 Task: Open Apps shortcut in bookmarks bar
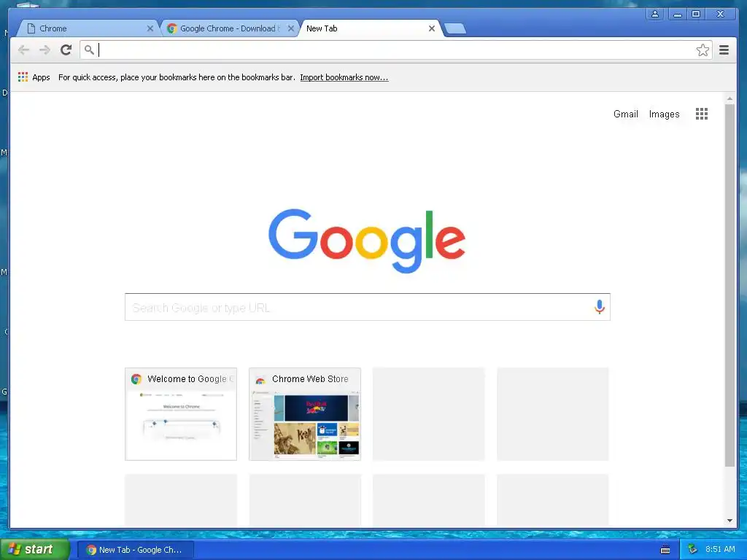[34, 77]
